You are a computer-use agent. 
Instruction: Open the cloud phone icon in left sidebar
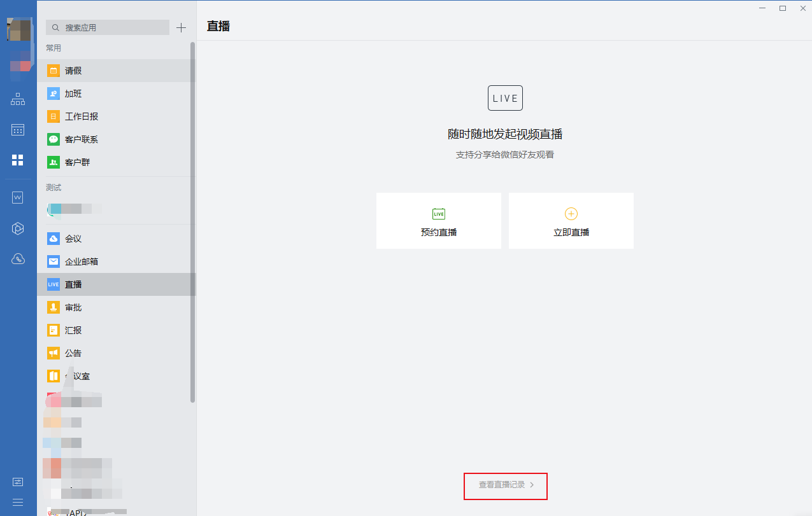tap(18, 258)
